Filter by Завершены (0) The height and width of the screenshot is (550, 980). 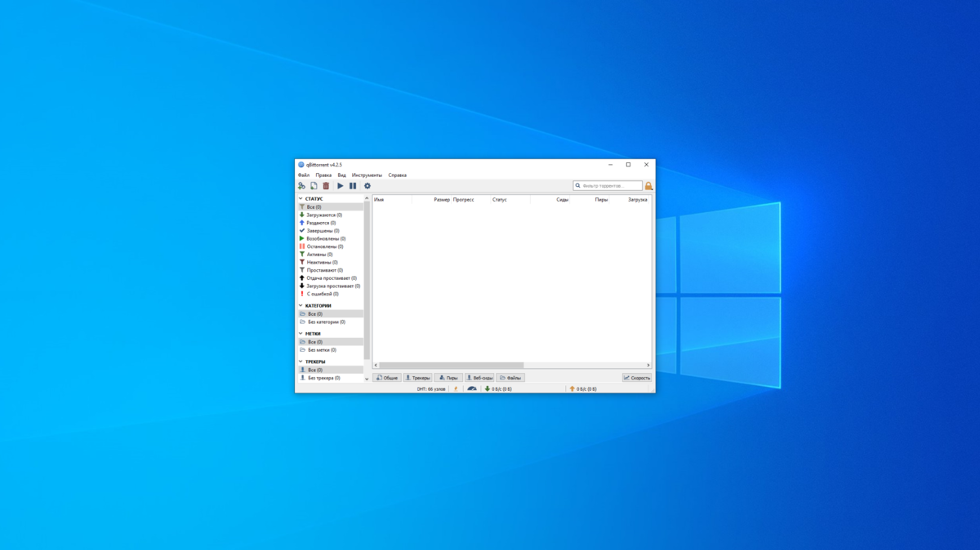tap(330, 231)
